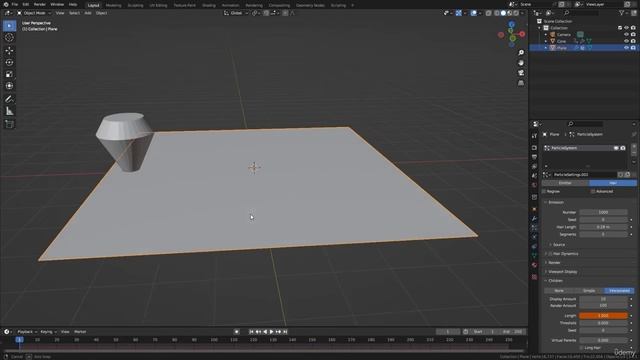Select the Rotate tool
Screen dimensions: 640x360
coord(9,62)
